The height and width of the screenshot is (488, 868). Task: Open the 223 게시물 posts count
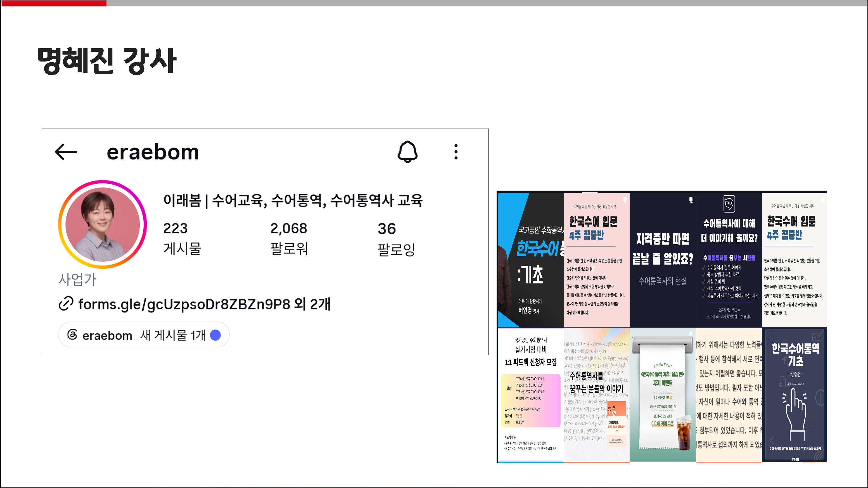pos(182,238)
